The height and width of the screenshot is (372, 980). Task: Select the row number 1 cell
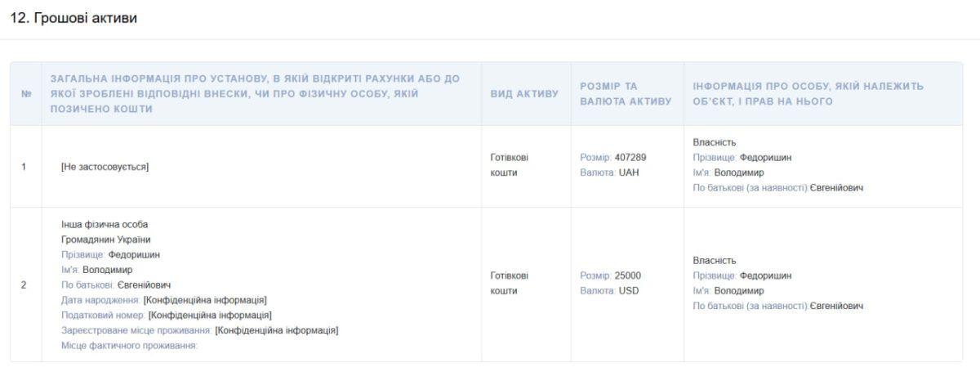[x=24, y=167]
